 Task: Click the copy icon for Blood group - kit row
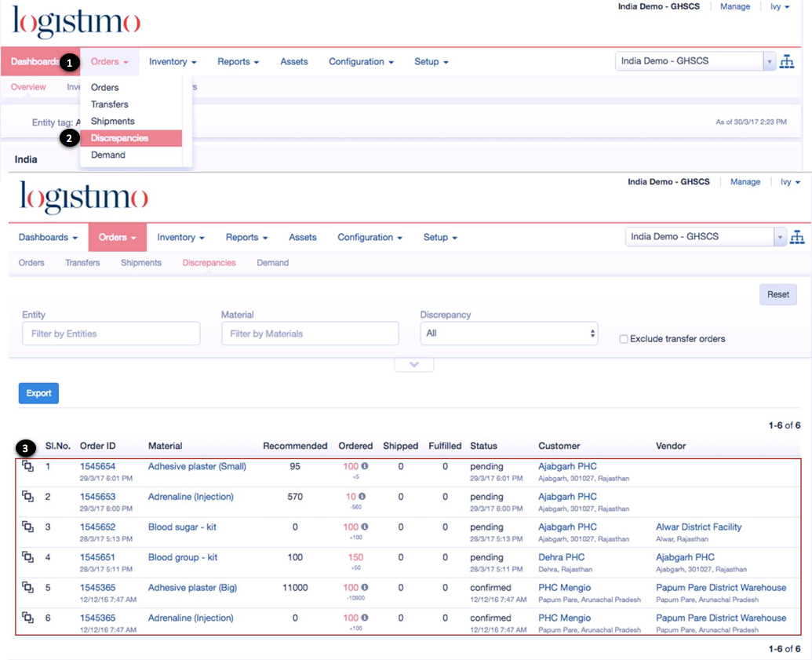27,557
